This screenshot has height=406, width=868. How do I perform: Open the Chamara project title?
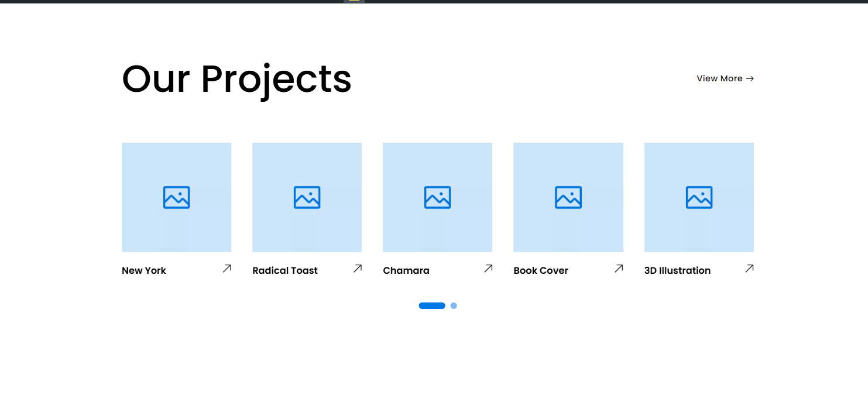(406, 270)
